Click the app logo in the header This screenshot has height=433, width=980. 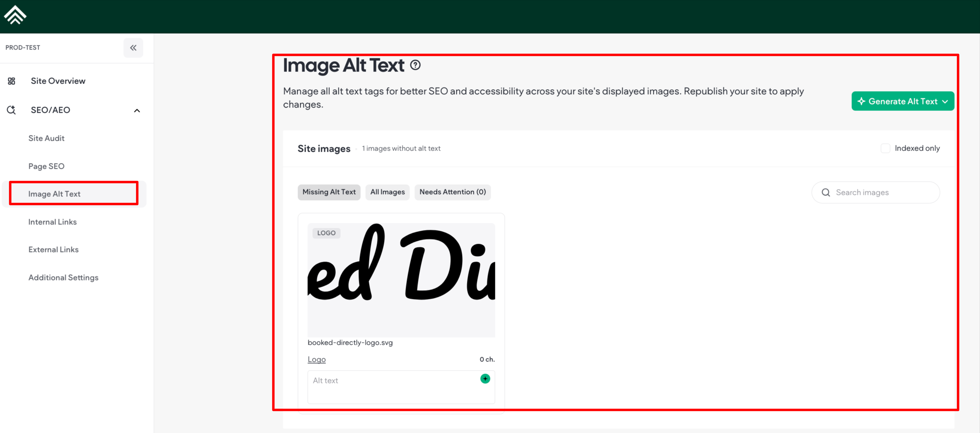click(15, 15)
